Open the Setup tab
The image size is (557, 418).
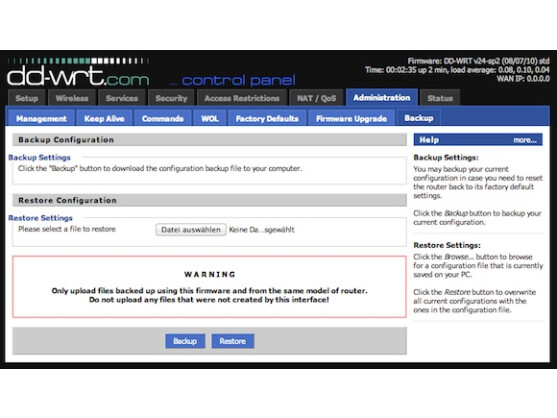[x=27, y=98]
